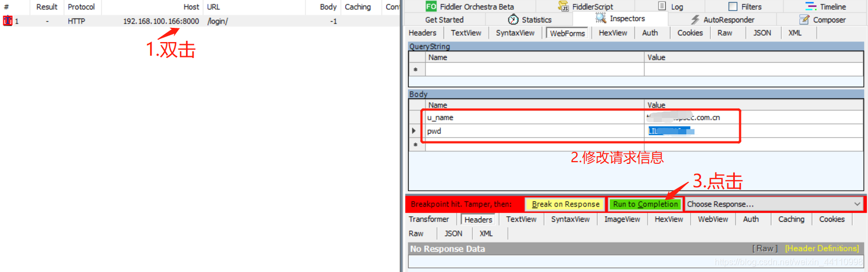
Task: Switch to request JSON inspector tab
Action: point(762,33)
